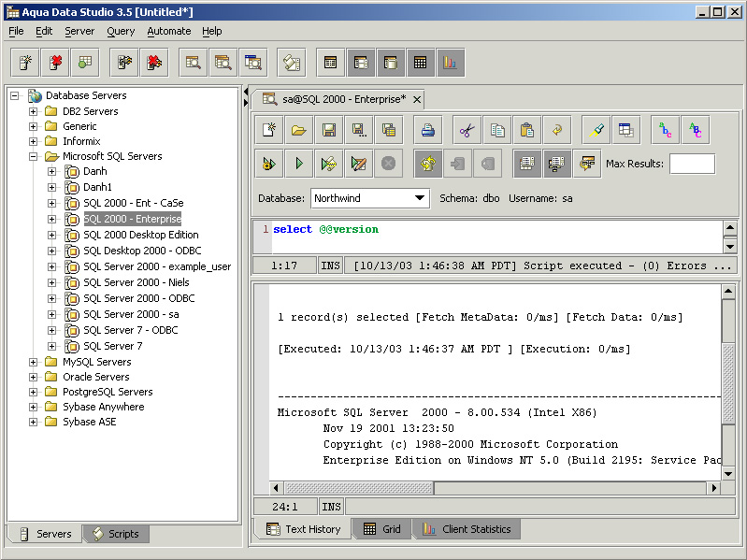This screenshot has height=560, width=747.
Task: Click the disconnect server plug icon
Action: pos(154,63)
